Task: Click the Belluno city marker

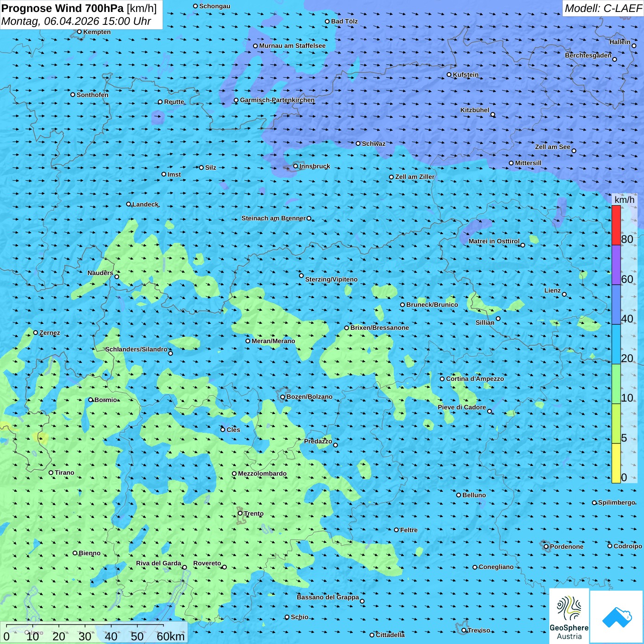Action: 459,495
